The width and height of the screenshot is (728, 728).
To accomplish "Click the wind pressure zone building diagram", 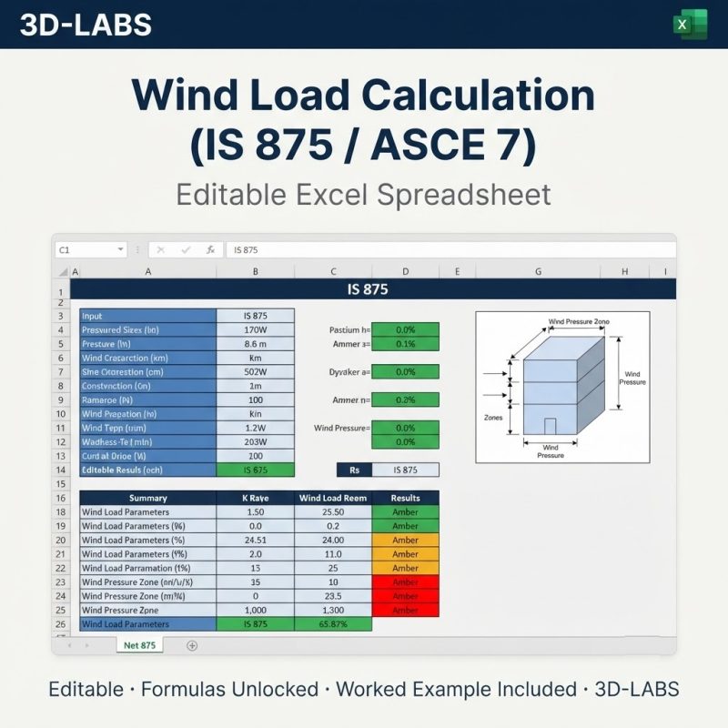I will pyautogui.click(x=562, y=388).
